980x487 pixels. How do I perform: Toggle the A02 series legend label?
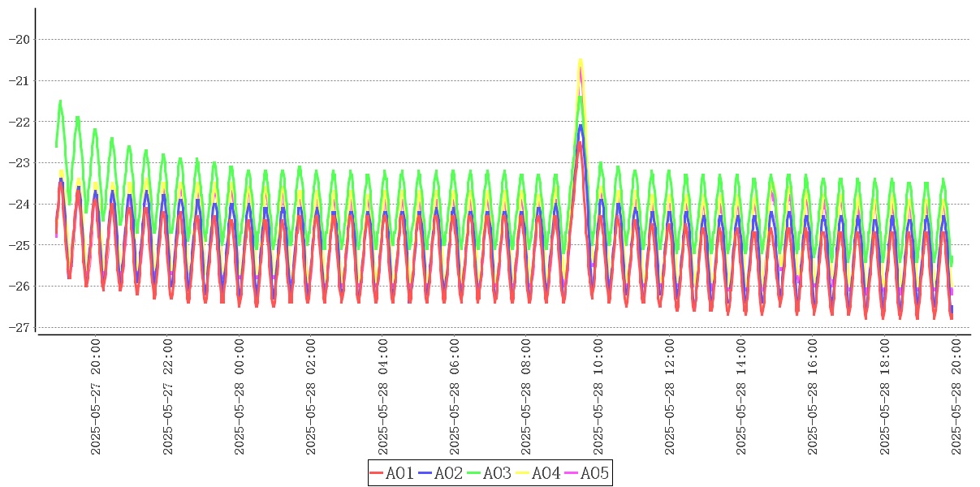[x=448, y=473]
